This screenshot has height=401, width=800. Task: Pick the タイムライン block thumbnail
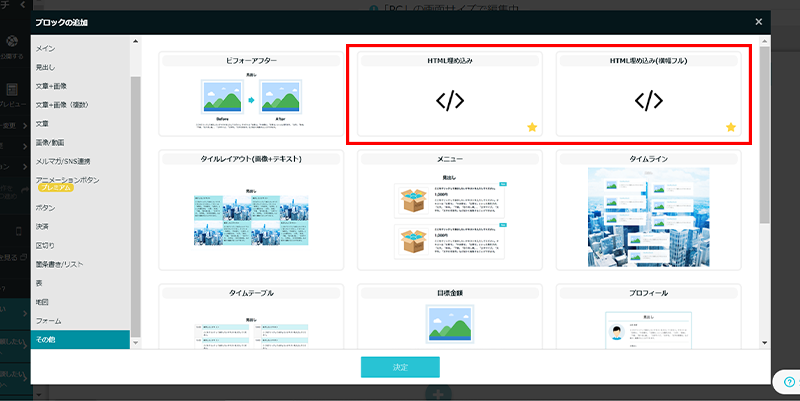649,217
